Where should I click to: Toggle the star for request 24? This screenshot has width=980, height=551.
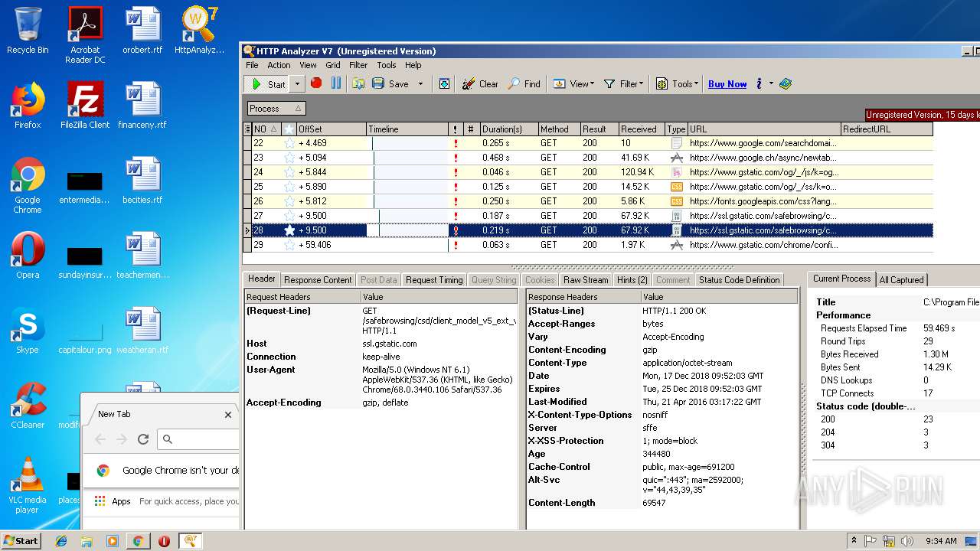coord(289,172)
